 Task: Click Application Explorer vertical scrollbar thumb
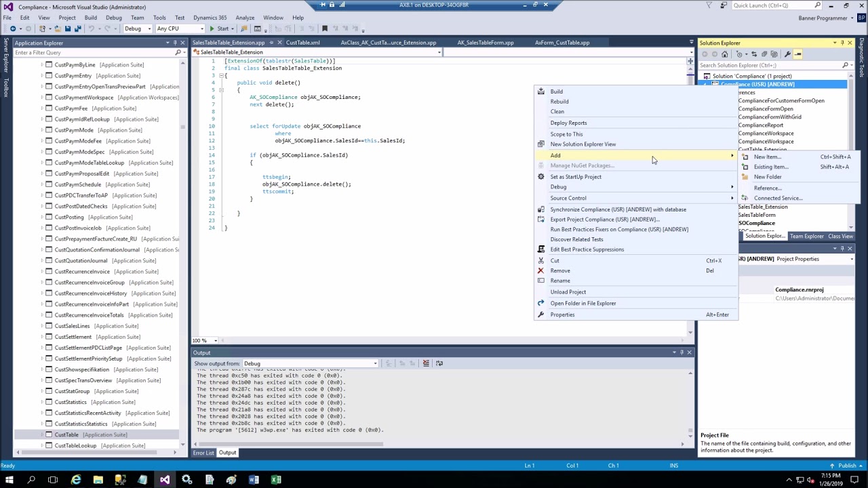click(x=182, y=127)
